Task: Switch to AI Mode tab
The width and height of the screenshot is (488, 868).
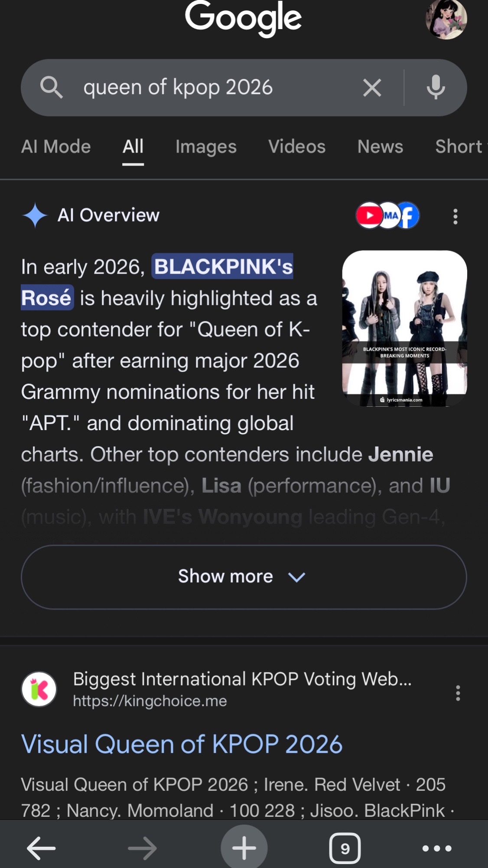Action: (56, 147)
